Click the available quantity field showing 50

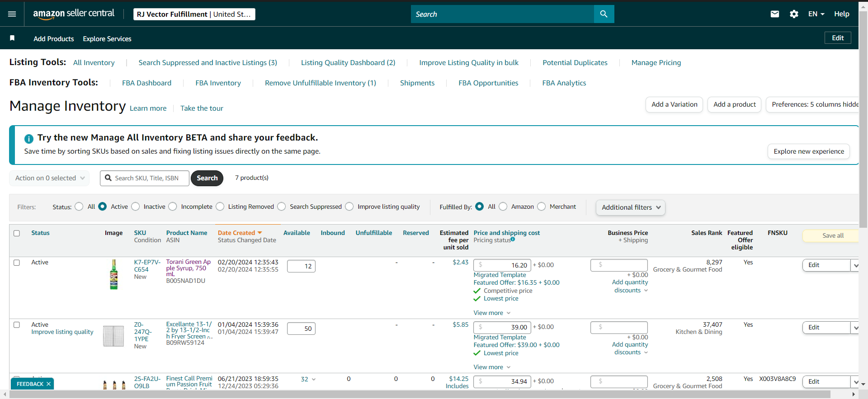click(x=301, y=329)
